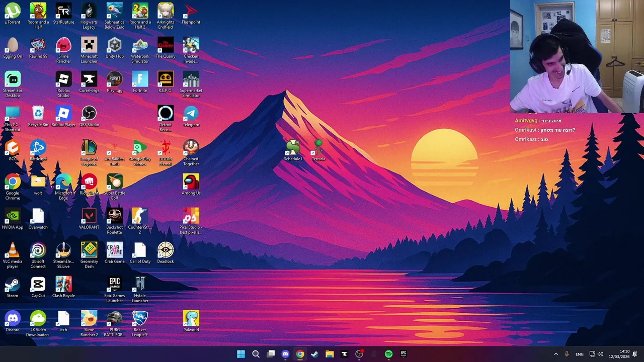Screen dimensions: 644x362
Task: Open the Crab Game shortcut
Action: [x=114, y=253]
